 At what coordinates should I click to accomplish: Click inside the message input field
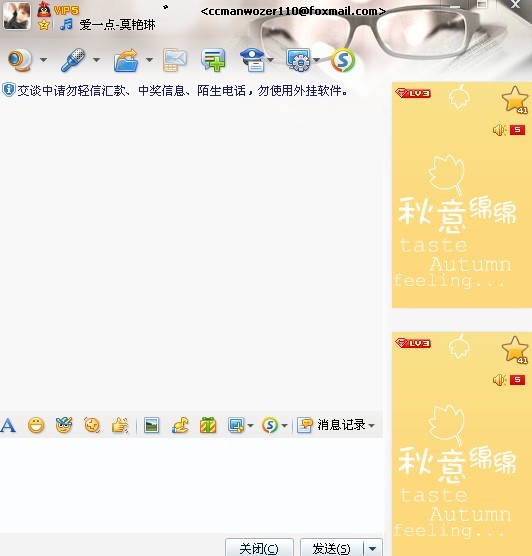click(191, 485)
